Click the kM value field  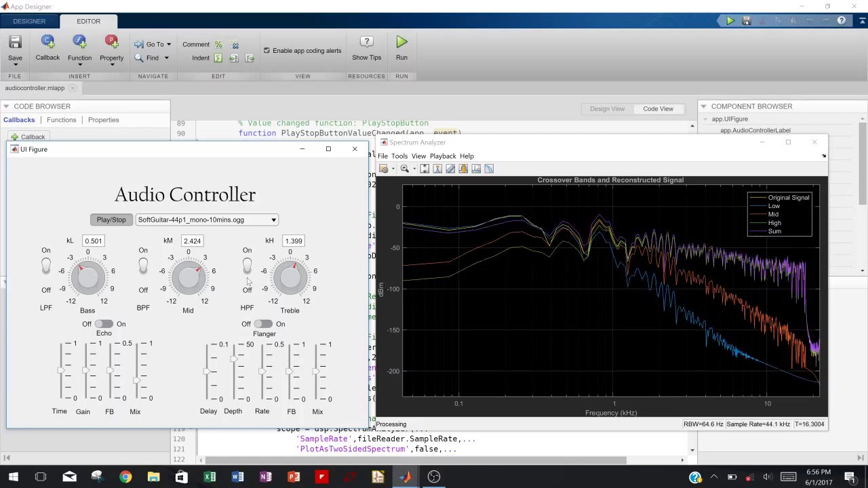click(192, 241)
